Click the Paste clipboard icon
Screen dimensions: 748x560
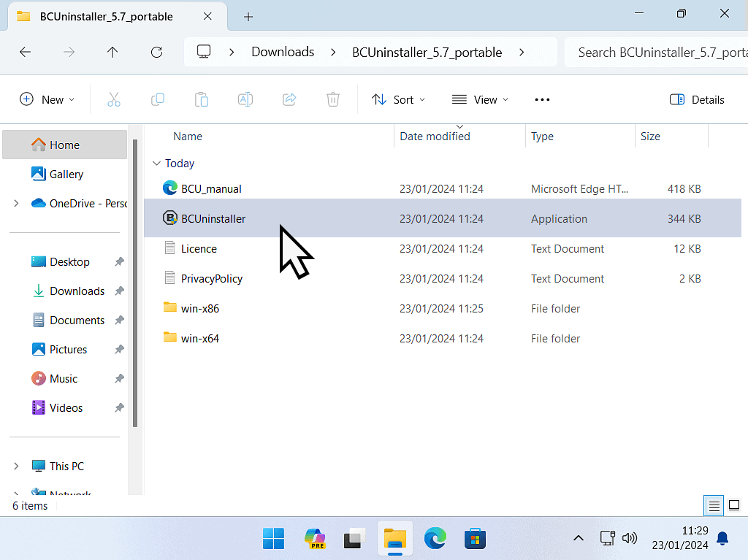click(202, 100)
